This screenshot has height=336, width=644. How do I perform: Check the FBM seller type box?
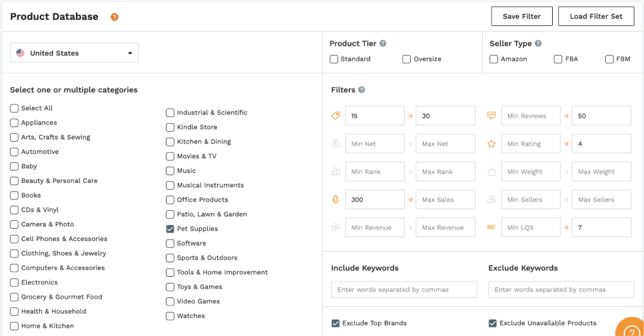(x=609, y=59)
